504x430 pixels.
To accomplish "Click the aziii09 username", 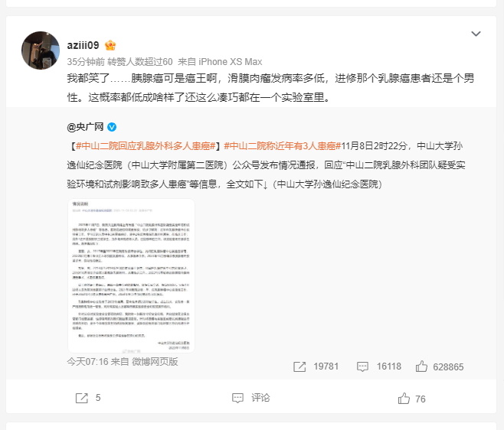I will pyautogui.click(x=83, y=45).
